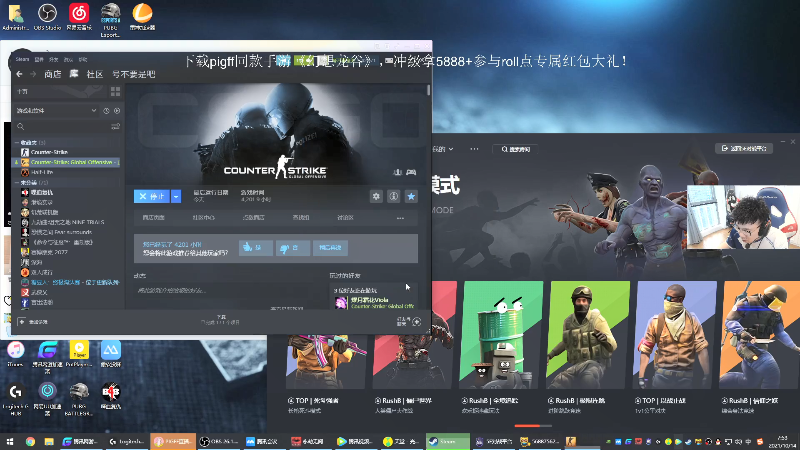800x450 pixels.
Task: Open iTunes desktop icon
Action: [15, 354]
